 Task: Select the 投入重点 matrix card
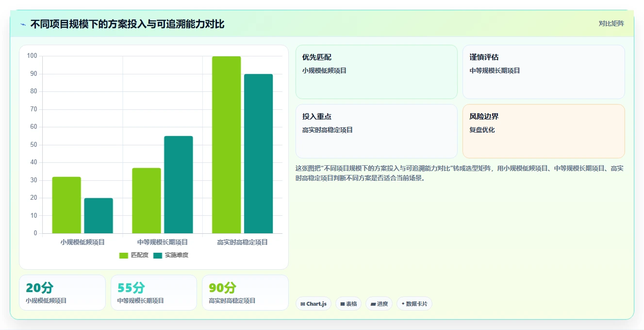click(x=377, y=131)
